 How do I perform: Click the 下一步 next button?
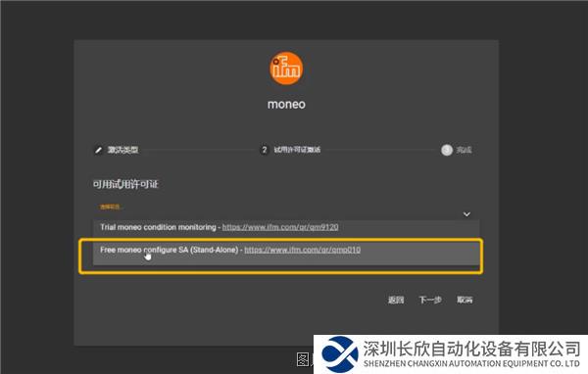point(430,300)
